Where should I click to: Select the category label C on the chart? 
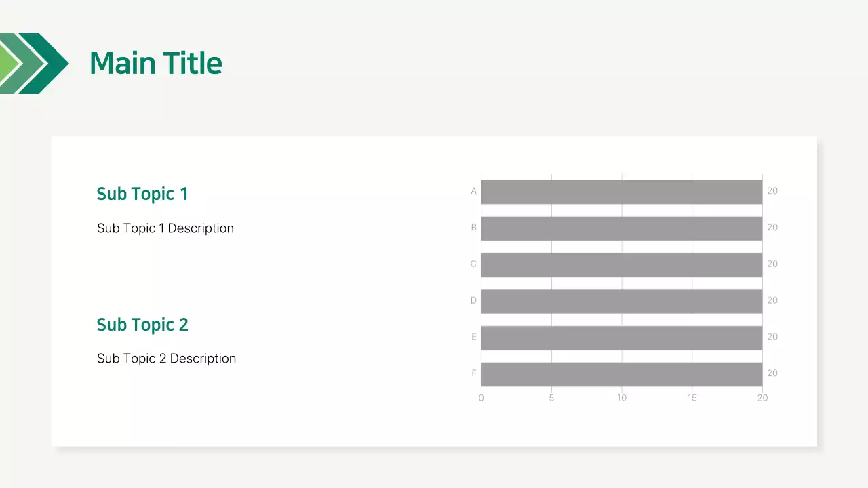coord(473,264)
